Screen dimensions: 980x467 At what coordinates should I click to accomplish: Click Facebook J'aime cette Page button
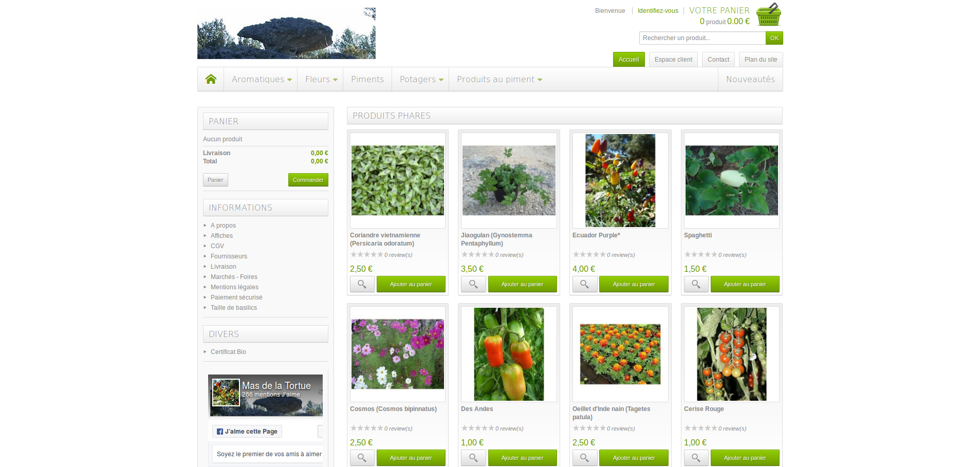(247, 432)
